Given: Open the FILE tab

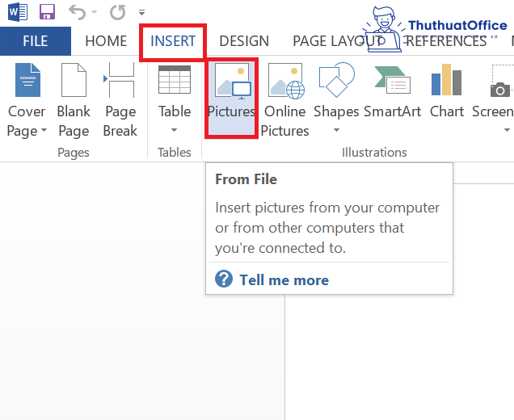Looking at the screenshot, I should [x=36, y=41].
